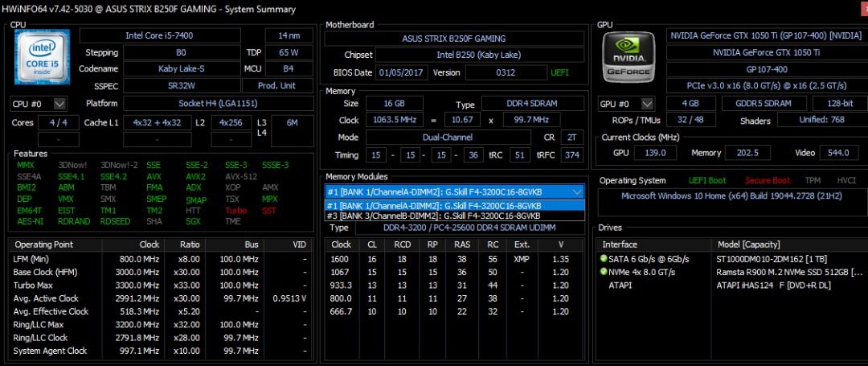This screenshot has height=366, width=868.
Task: Click the ROPs / TMUs 32 / 48 value
Action: pyautogui.click(x=690, y=120)
